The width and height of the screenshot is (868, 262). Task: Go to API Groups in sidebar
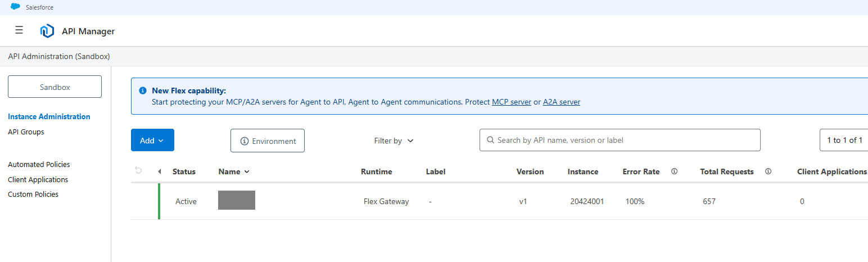pos(26,132)
